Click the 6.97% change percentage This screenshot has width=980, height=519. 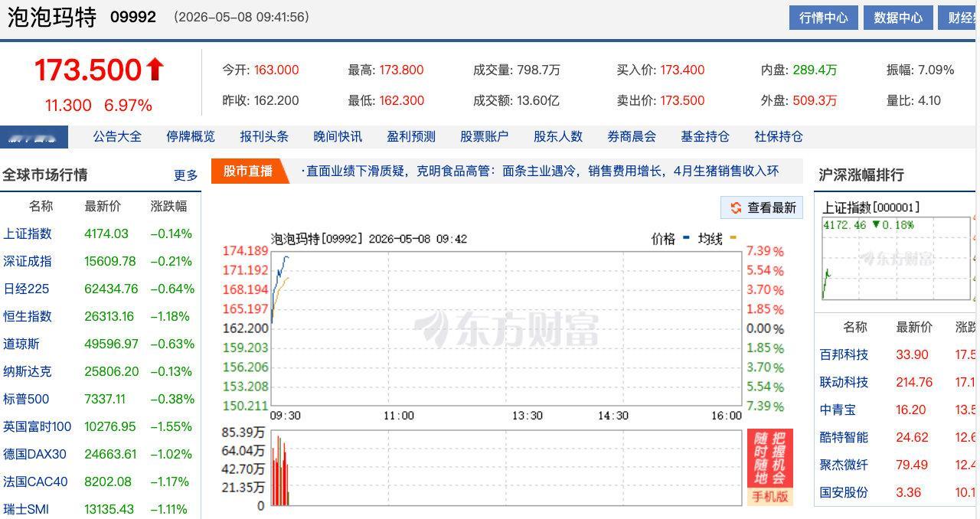point(128,106)
